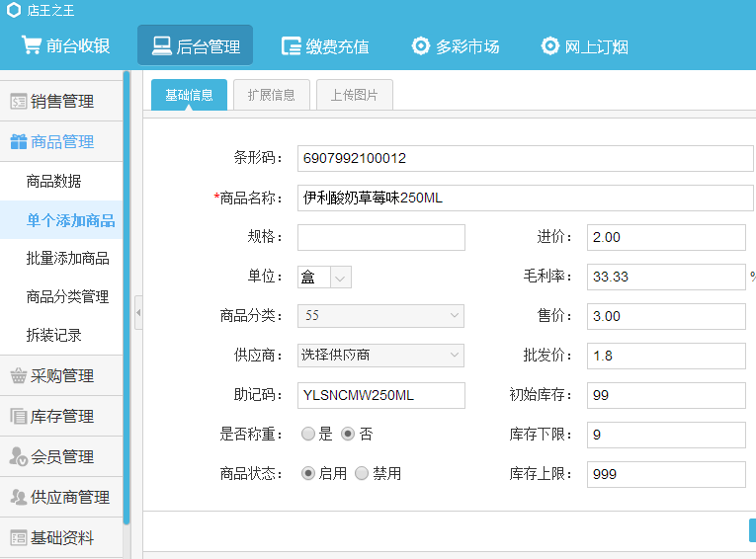Click the 条形码 input field
The image size is (756, 559).
click(526, 158)
